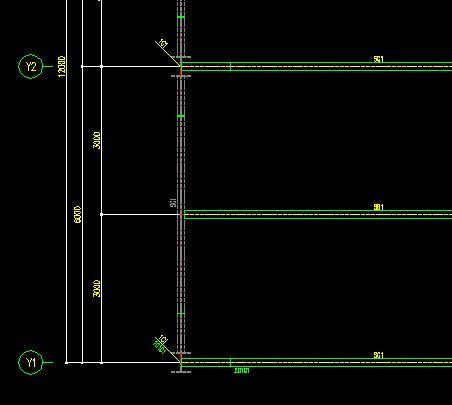This screenshot has width=452, height=405.
Task: Select the Y2 grid axis bubble
Action: (31, 67)
